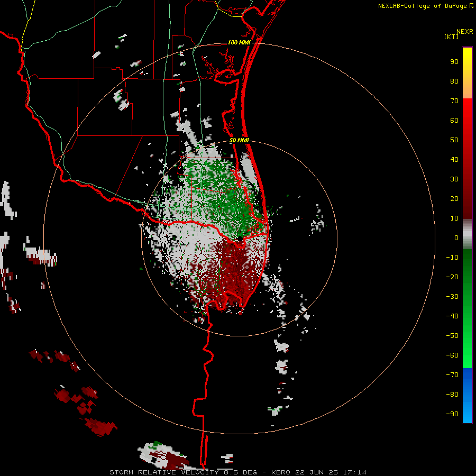Click the 60 value on velocity scale
This screenshot has width=476, height=476.
(454, 121)
